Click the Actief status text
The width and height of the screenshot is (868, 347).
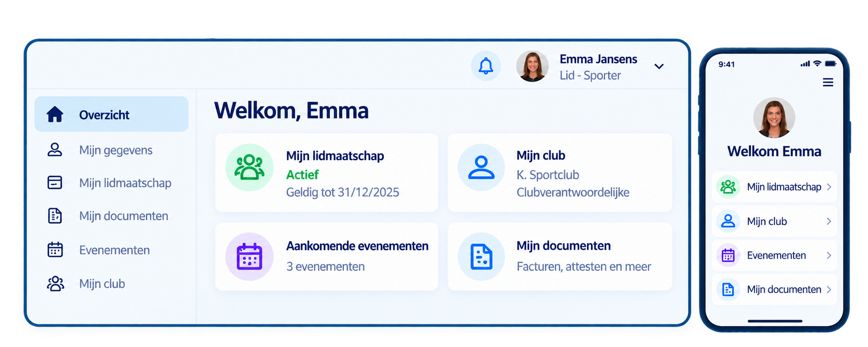click(302, 175)
